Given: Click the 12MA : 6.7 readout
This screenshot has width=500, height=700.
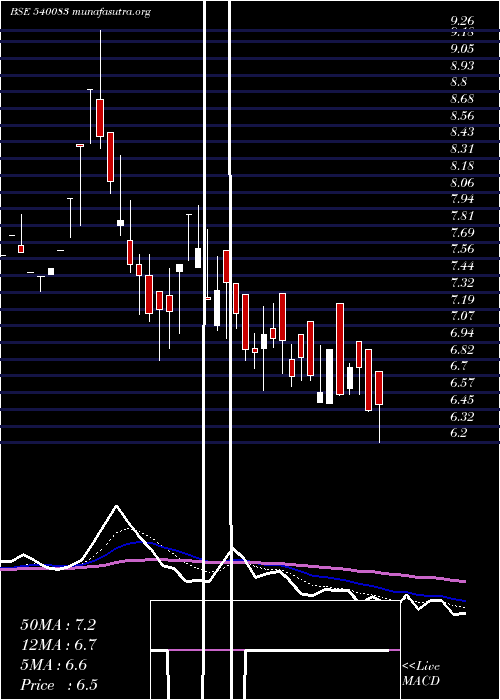Looking at the screenshot, I should pos(58,645).
